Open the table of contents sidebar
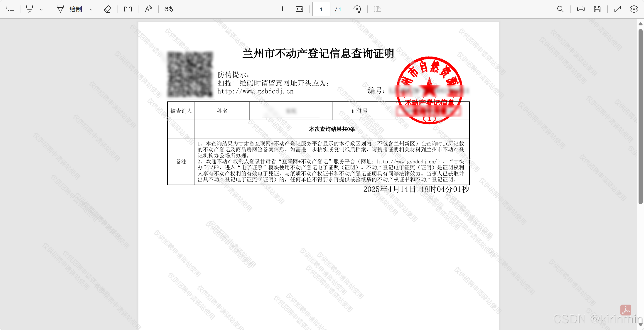644x330 pixels. click(x=10, y=9)
